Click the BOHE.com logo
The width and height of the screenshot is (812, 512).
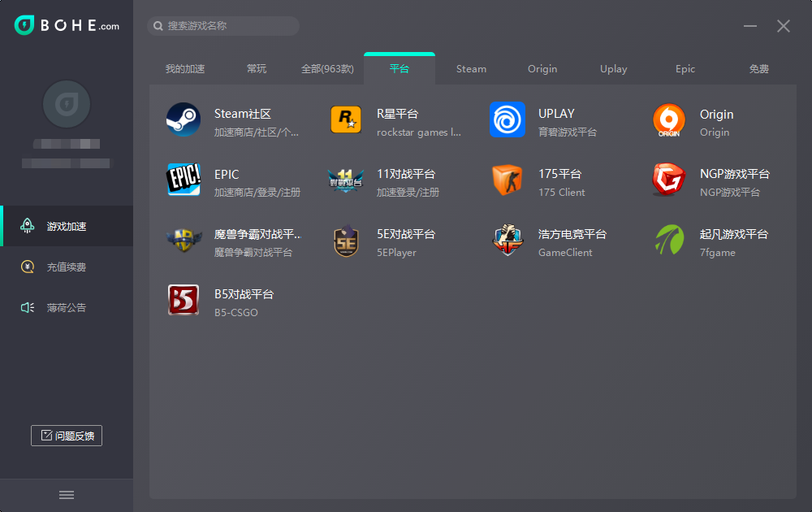tap(67, 25)
